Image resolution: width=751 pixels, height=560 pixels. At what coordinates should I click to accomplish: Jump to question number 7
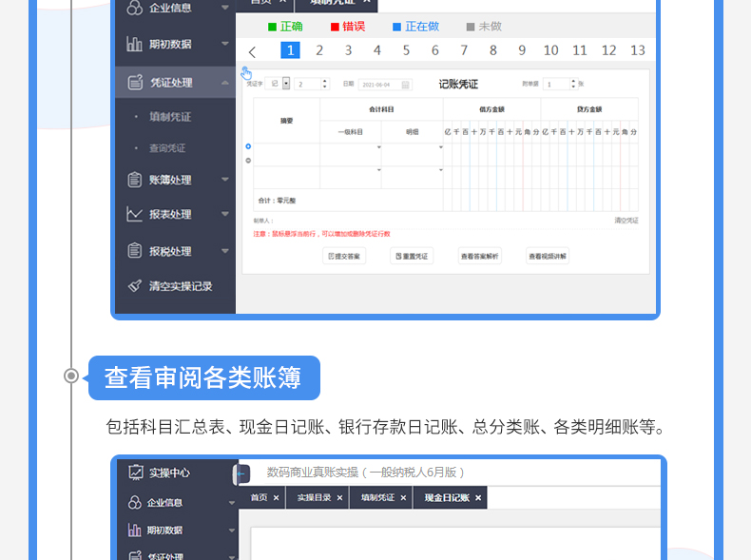click(464, 50)
